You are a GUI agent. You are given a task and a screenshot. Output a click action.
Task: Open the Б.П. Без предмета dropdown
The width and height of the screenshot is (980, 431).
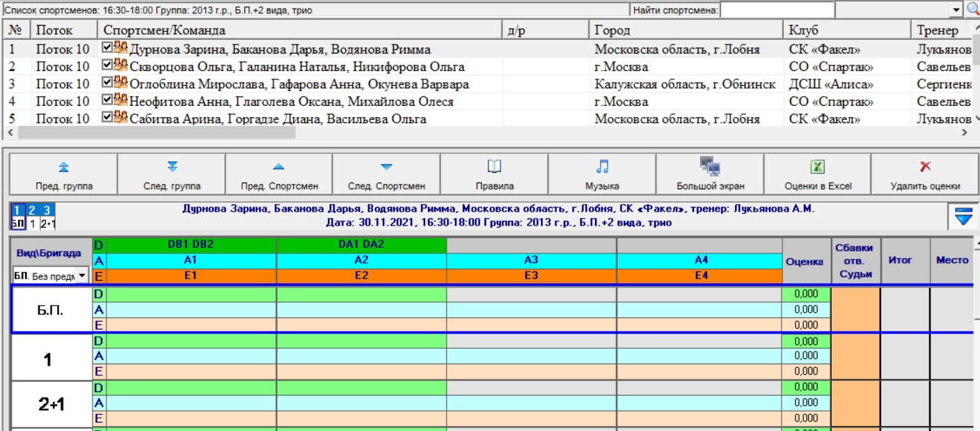click(84, 276)
